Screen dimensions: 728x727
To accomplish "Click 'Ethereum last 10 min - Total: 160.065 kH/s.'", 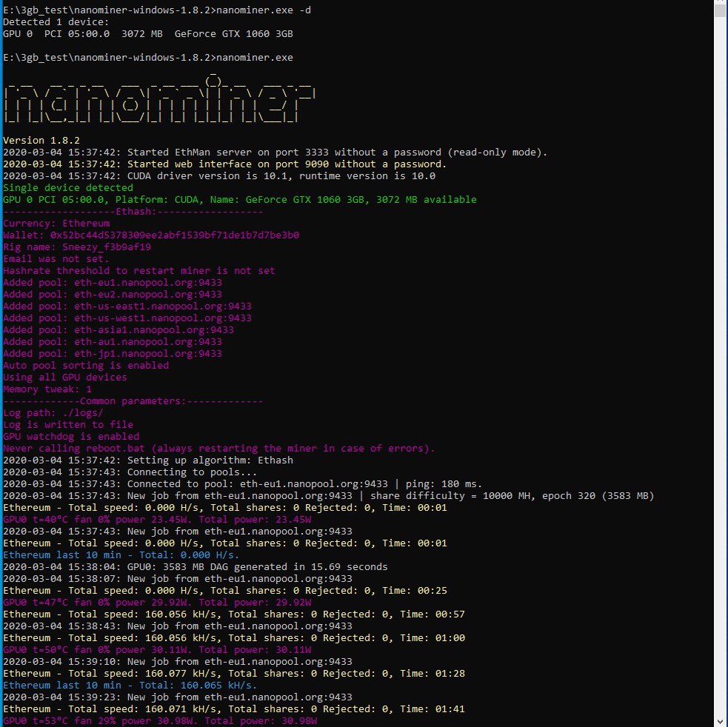I will pyautogui.click(x=130, y=686).
